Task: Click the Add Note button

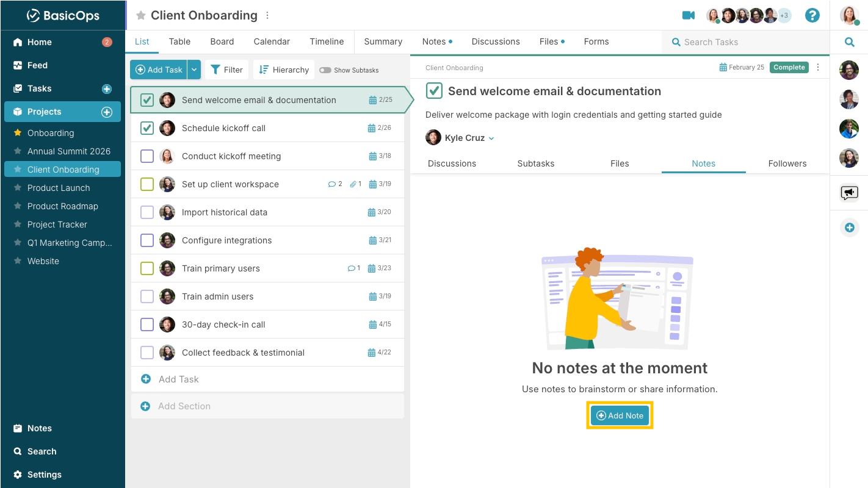Action: click(x=620, y=415)
